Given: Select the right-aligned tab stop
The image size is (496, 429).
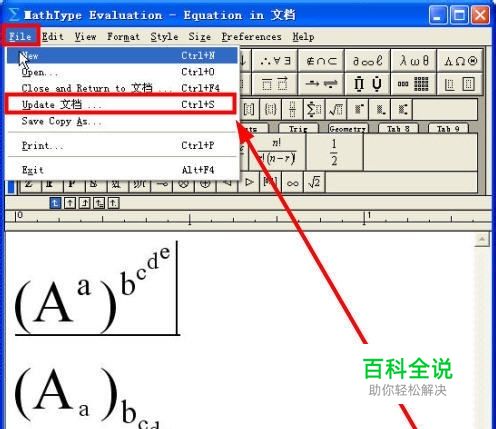Looking at the screenshot, I should [x=84, y=203].
